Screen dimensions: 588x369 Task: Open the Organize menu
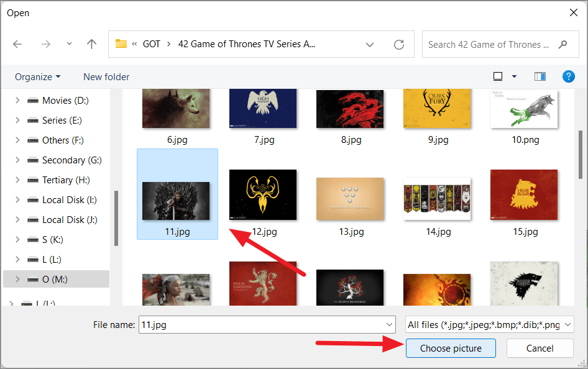[37, 77]
